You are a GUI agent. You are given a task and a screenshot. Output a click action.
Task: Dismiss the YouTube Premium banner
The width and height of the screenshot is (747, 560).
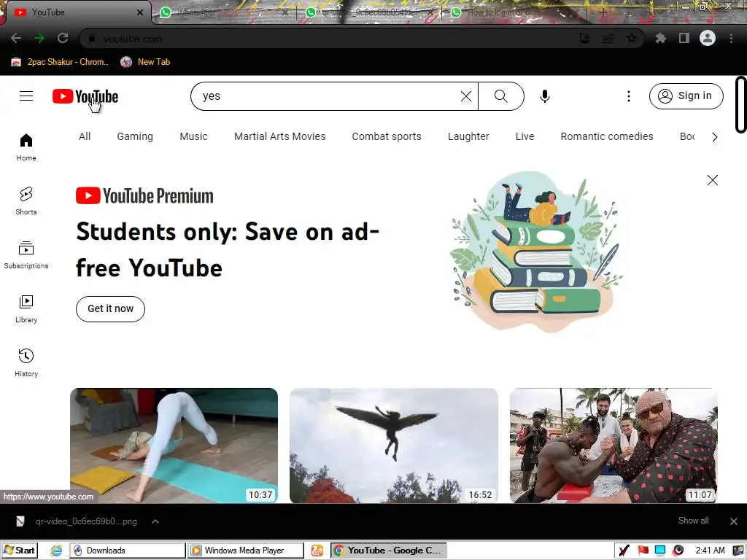coord(712,180)
